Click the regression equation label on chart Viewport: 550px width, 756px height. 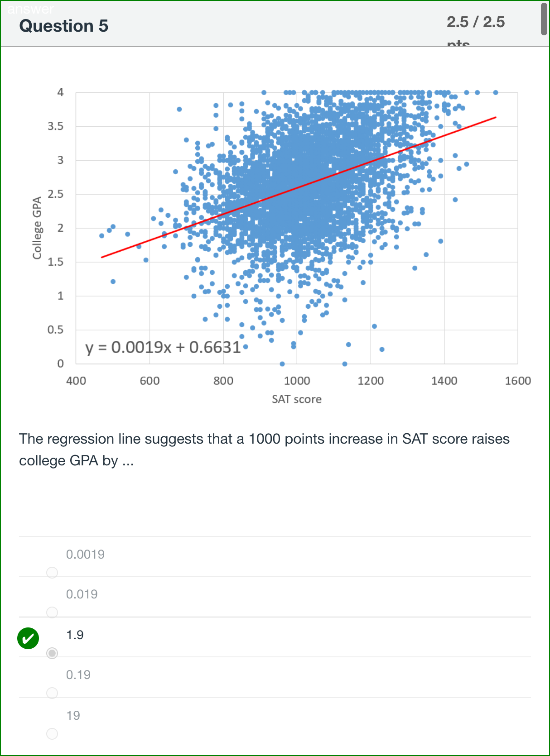(163, 347)
